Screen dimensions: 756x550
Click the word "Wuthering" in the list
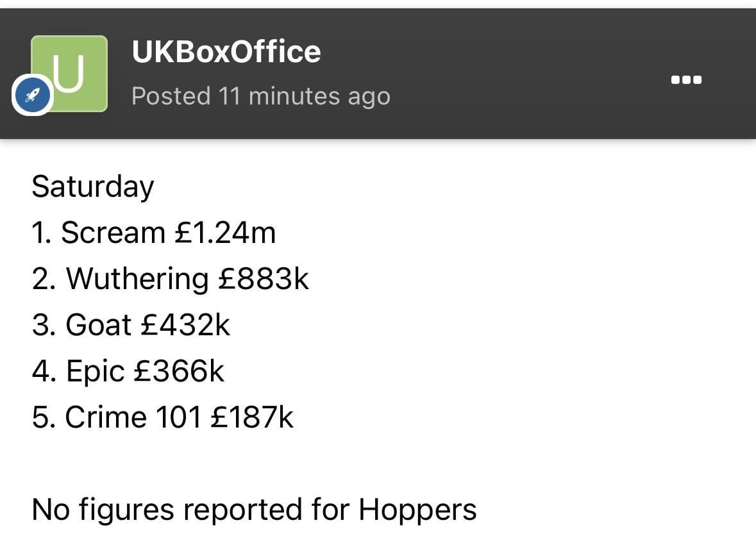click(137, 279)
